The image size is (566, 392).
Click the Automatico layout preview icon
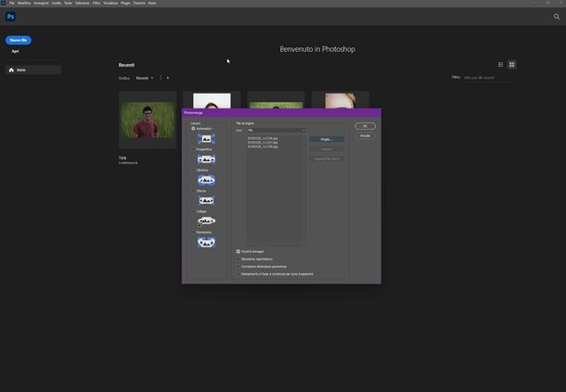[x=206, y=139]
